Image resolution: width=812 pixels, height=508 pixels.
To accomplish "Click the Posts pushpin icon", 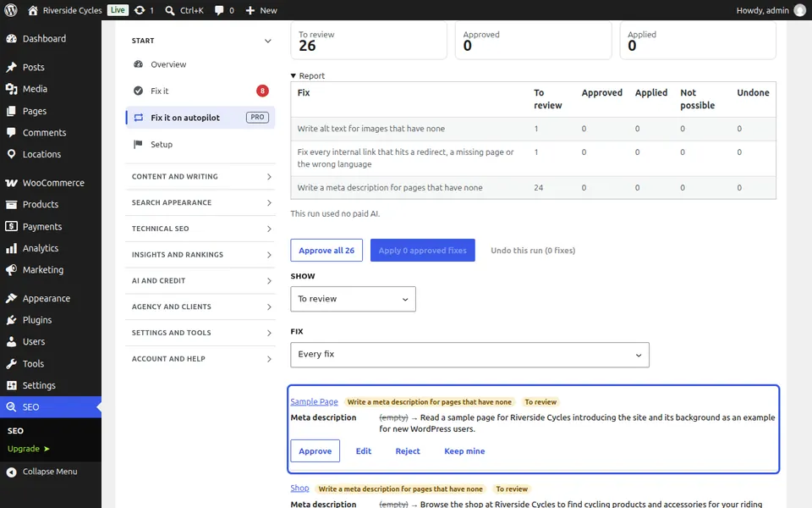I will coord(11,68).
